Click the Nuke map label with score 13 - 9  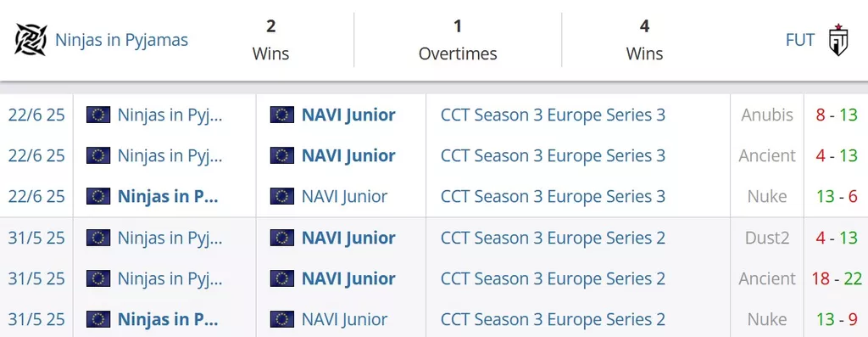click(x=766, y=319)
